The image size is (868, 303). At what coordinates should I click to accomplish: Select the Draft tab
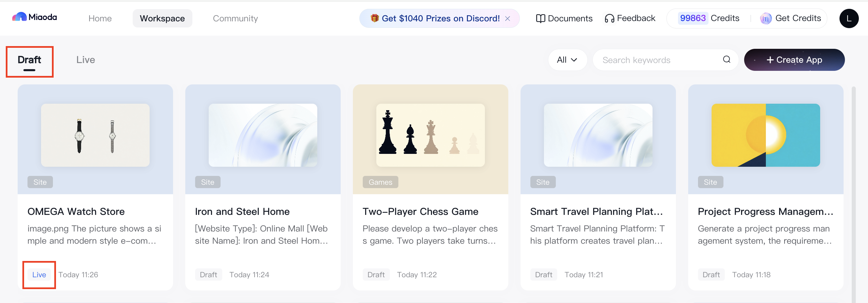[30, 60]
